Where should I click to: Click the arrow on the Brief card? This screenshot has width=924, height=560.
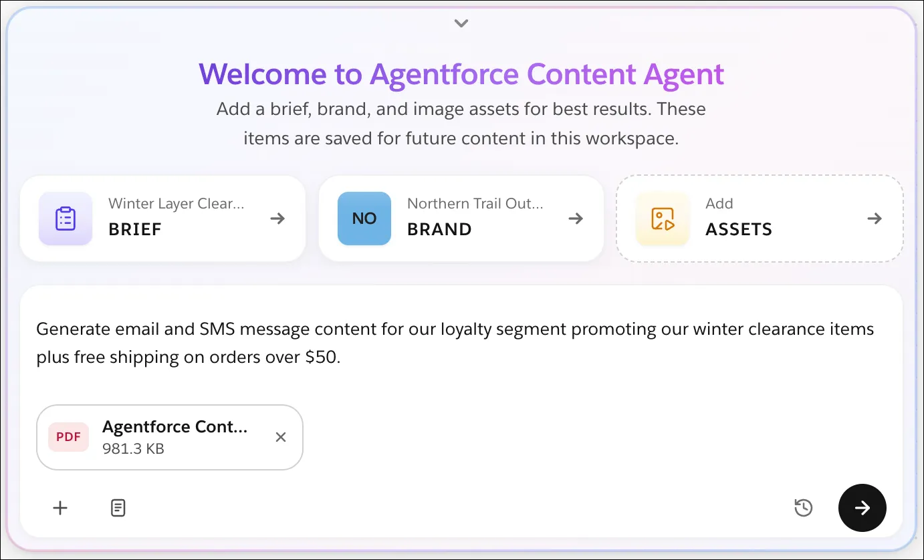click(277, 219)
